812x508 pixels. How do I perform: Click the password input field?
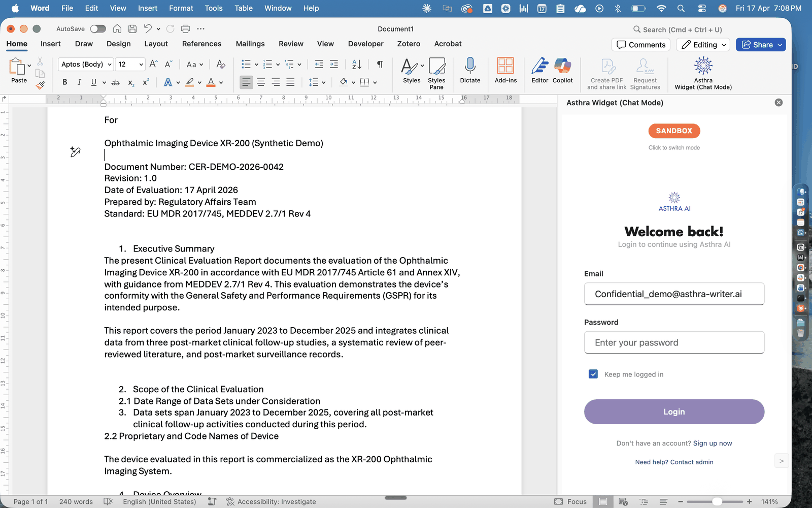point(673,342)
